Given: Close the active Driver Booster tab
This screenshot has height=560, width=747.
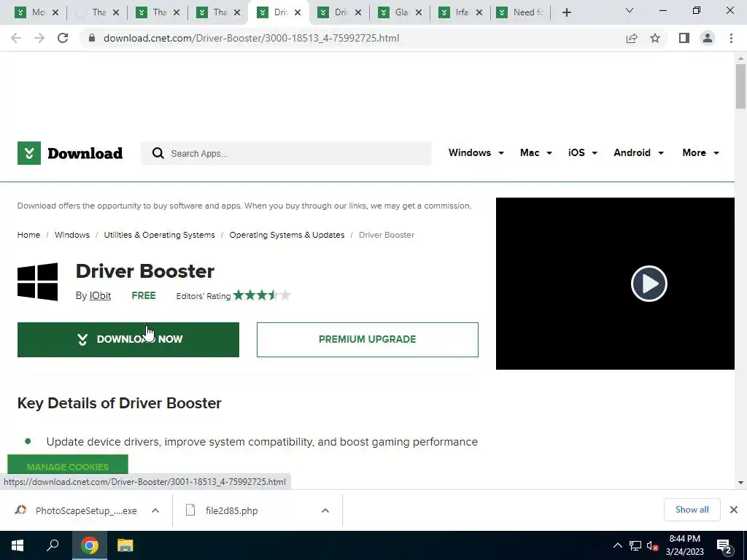Looking at the screenshot, I should click(298, 12).
